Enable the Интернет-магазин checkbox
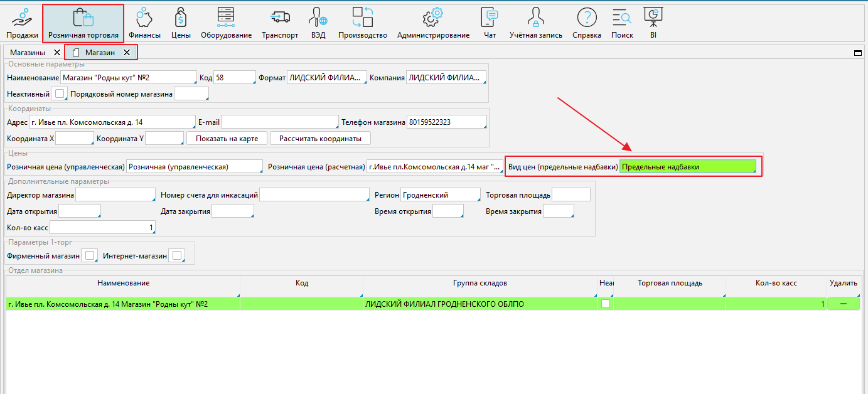 tap(177, 255)
